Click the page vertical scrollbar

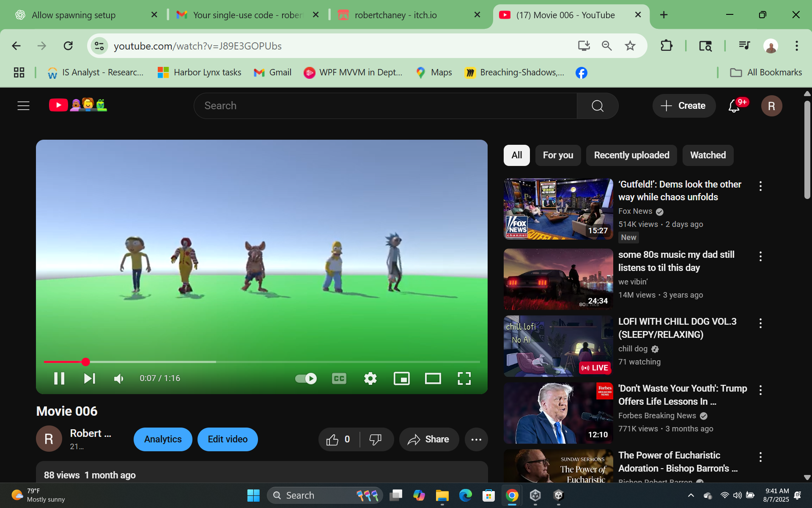807,149
